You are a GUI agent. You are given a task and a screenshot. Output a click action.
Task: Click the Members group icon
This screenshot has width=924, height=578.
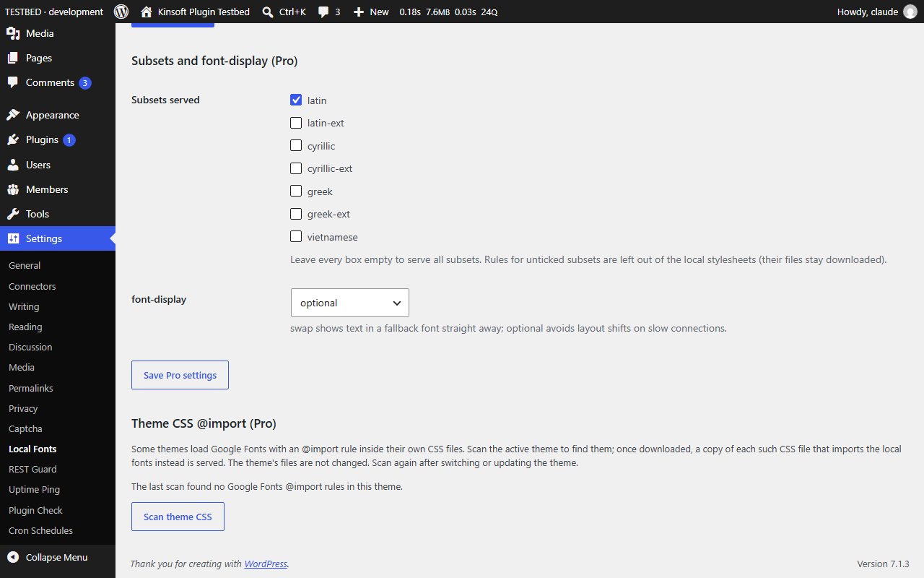point(13,189)
